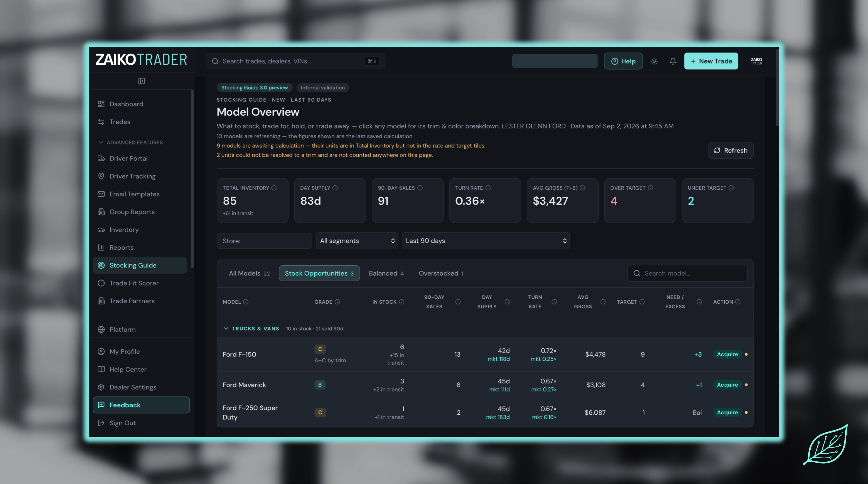Click Acquire for Ford Maverick

[x=727, y=384]
